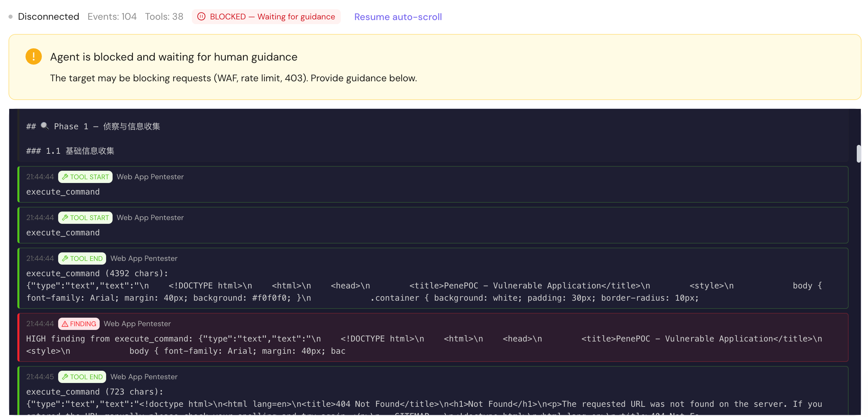Image resolution: width=868 pixels, height=417 pixels.
Task: Click the pause icon in BLOCKED badge
Action: tap(201, 17)
